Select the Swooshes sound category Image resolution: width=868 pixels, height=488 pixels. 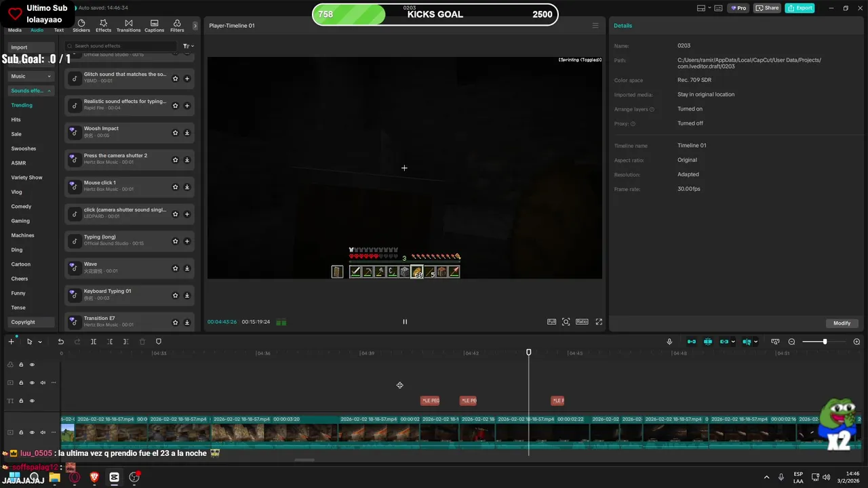tap(24, 148)
